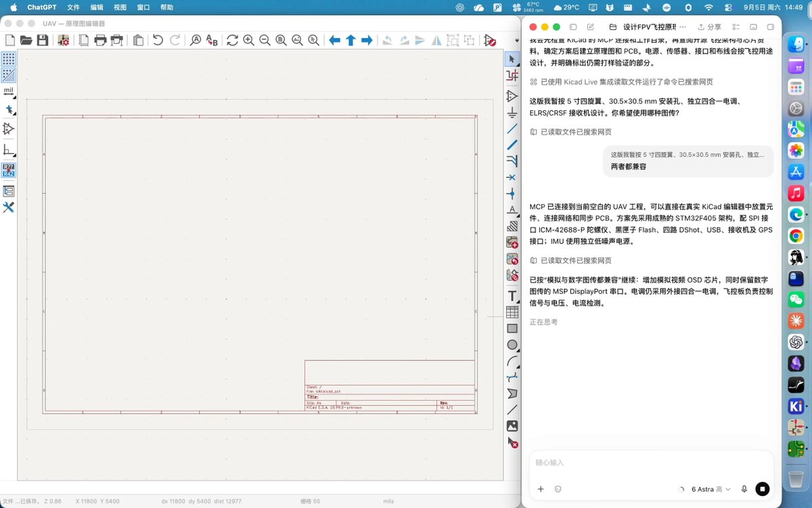Image resolution: width=812 pixels, height=508 pixels.
Task: Refresh the schematic view
Action: pos(232,41)
